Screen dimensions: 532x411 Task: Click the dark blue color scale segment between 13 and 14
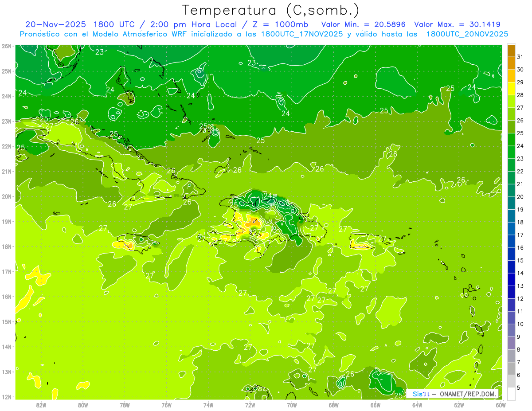point(511,280)
